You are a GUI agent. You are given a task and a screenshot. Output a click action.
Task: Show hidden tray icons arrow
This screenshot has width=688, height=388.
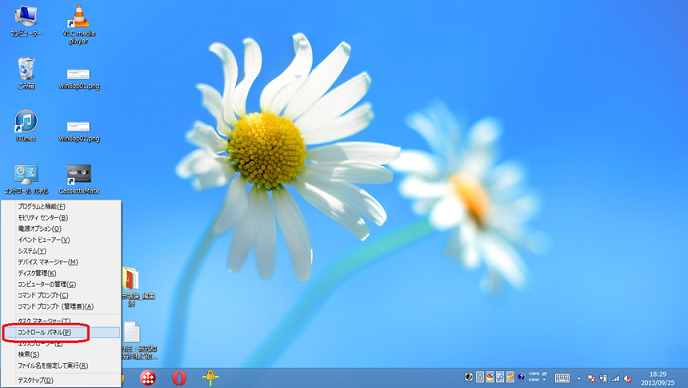click(x=579, y=378)
